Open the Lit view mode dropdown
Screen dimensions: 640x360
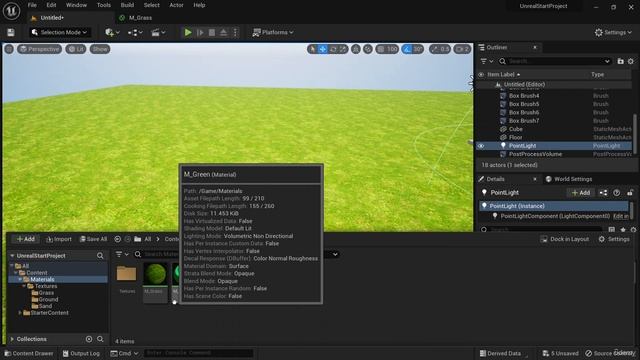point(76,49)
